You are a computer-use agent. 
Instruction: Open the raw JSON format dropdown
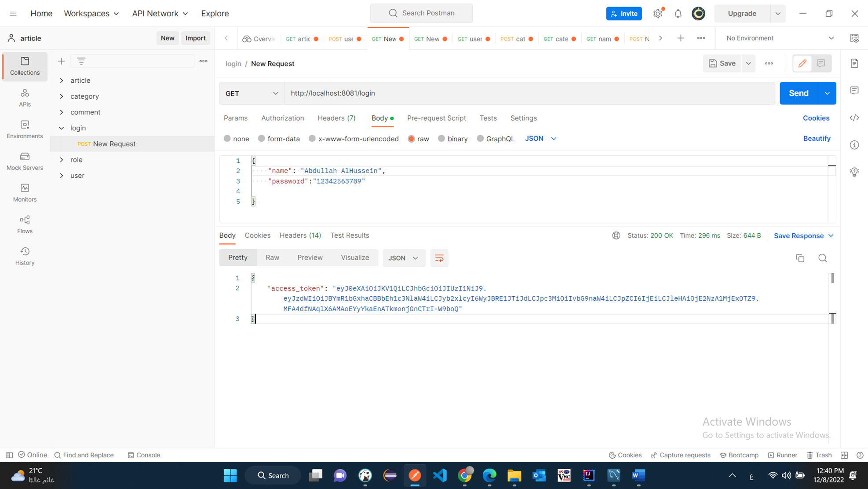pyautogui.click(x=540, y=139)
